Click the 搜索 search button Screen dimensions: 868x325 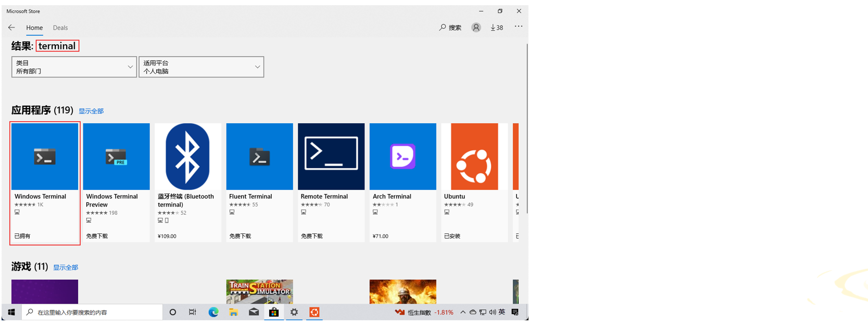point(450,28)
